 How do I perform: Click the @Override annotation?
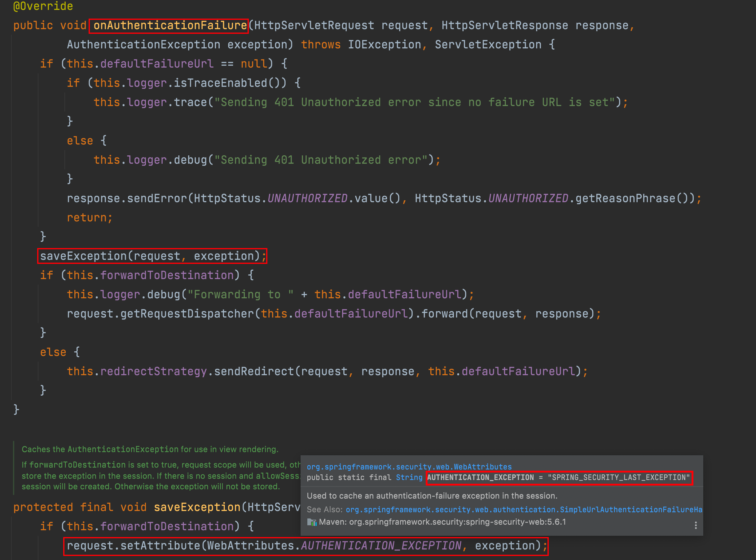coord(43,6)
